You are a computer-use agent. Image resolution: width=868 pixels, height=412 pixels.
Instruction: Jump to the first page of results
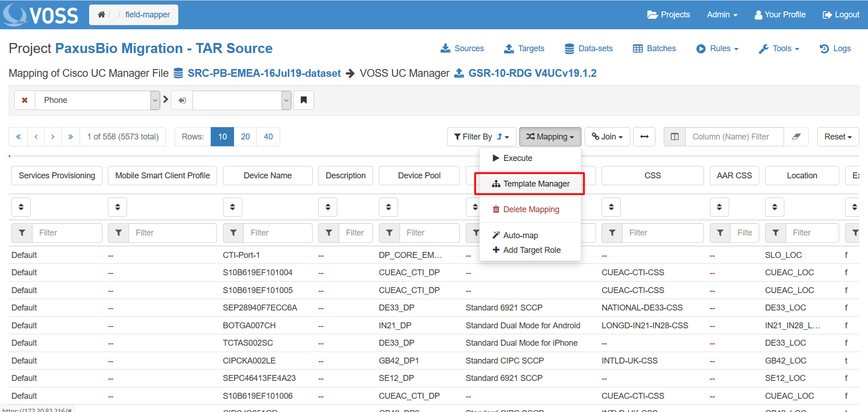[x=18, y=137]
